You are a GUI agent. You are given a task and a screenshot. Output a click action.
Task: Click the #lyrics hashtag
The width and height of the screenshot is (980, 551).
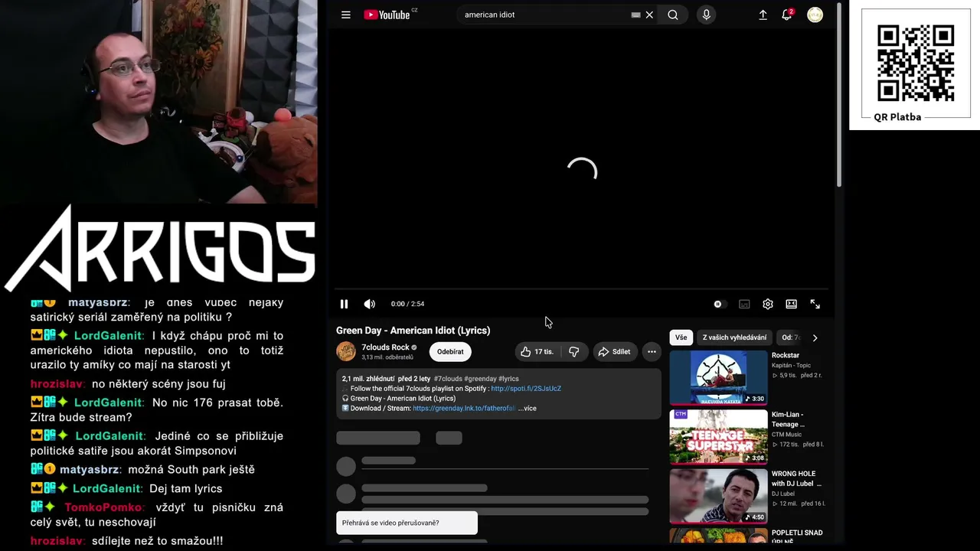tap(508, 379)
